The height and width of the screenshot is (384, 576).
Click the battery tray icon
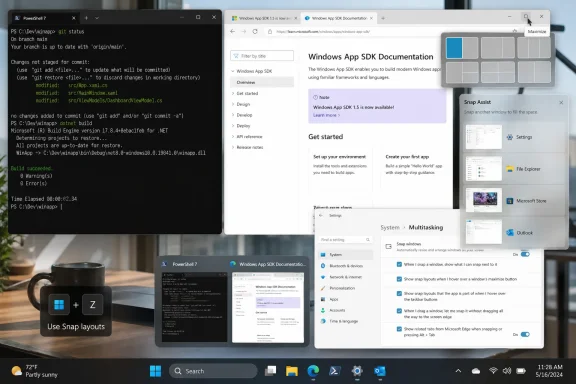tap(521, 371)
